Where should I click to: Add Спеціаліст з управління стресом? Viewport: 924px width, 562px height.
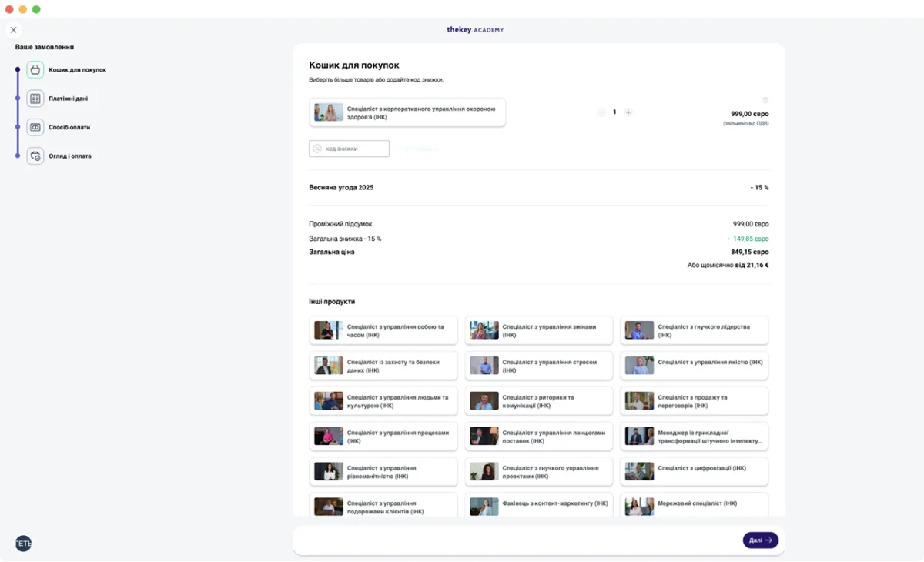[539, 366]
